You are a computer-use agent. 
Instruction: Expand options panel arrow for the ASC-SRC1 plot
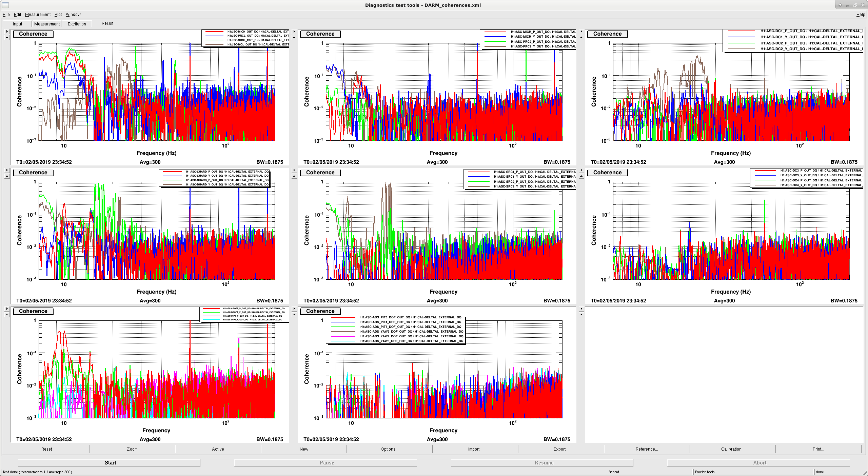coord(294,170)
